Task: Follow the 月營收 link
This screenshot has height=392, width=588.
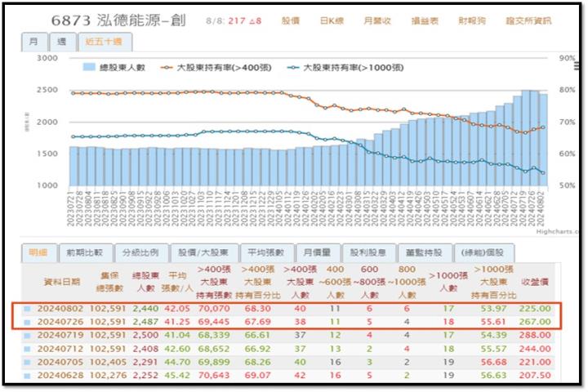Action: point(377,21)
